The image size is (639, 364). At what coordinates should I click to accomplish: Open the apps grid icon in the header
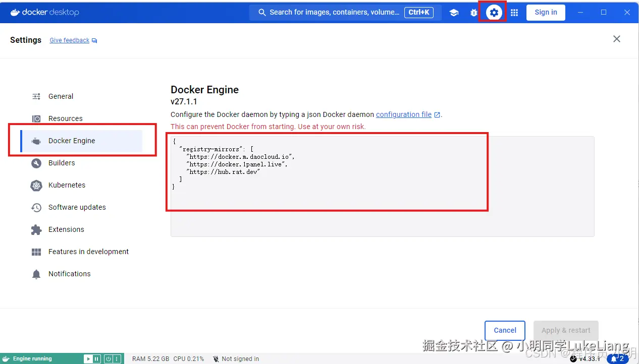pyautogui.click(x=514, y=13)
